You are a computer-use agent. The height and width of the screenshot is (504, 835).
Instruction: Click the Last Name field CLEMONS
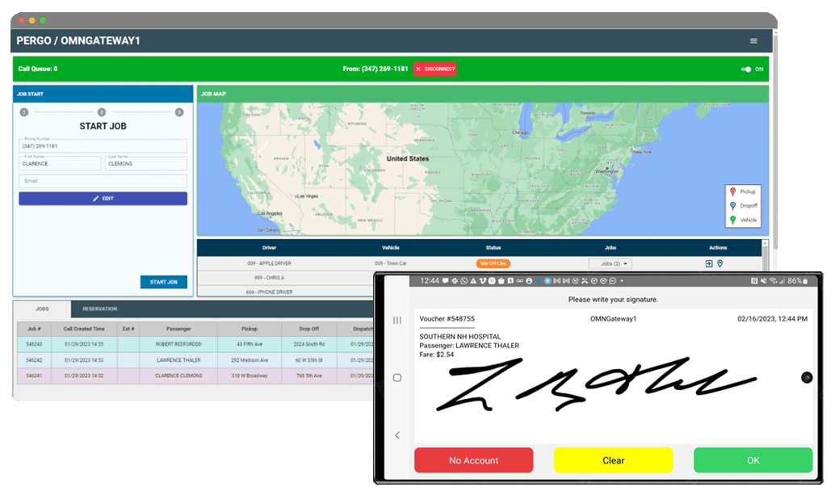[x=146, y=164]
